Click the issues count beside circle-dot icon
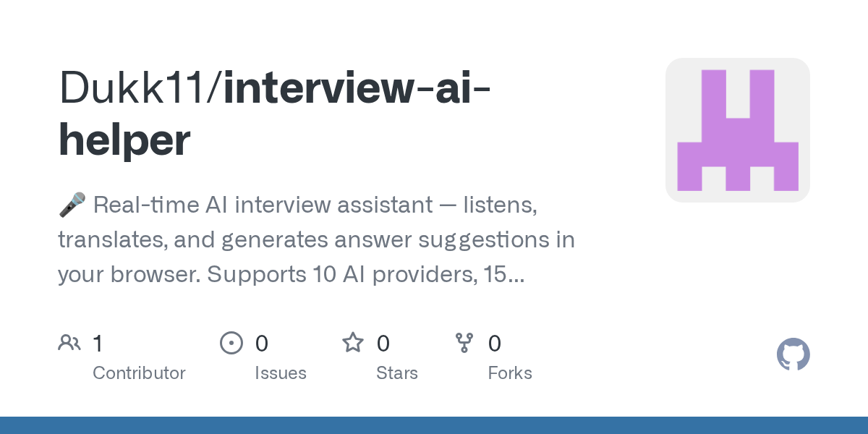Viewport: 868px width, 434px height. coord(262,344)
